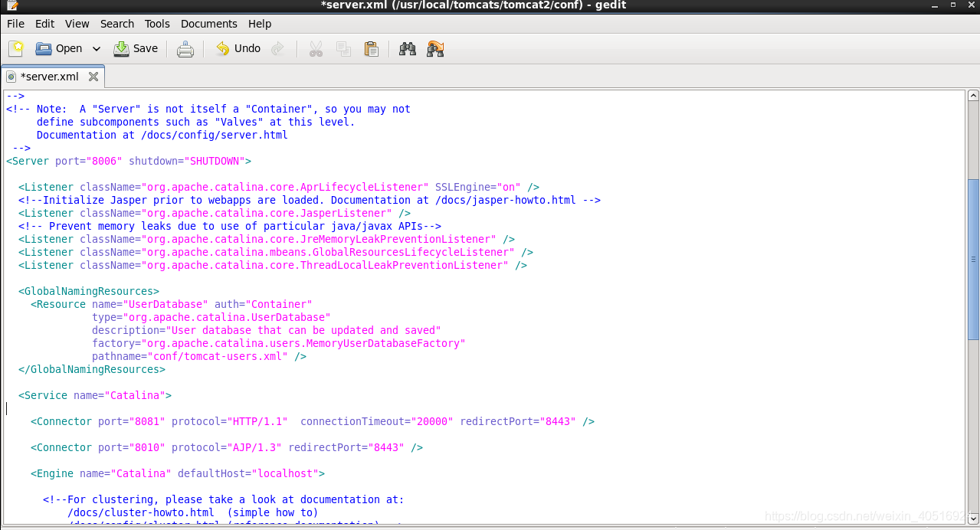
Task: Open the Documents menu
Action: (x=209, y=24)
